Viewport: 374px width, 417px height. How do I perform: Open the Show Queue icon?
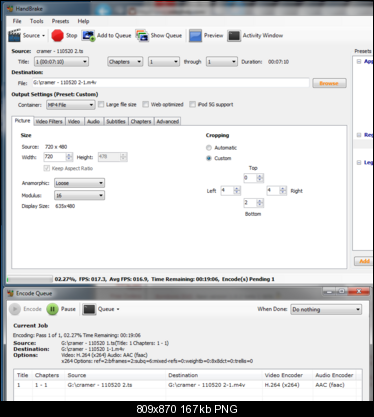(x=142, y=36)
